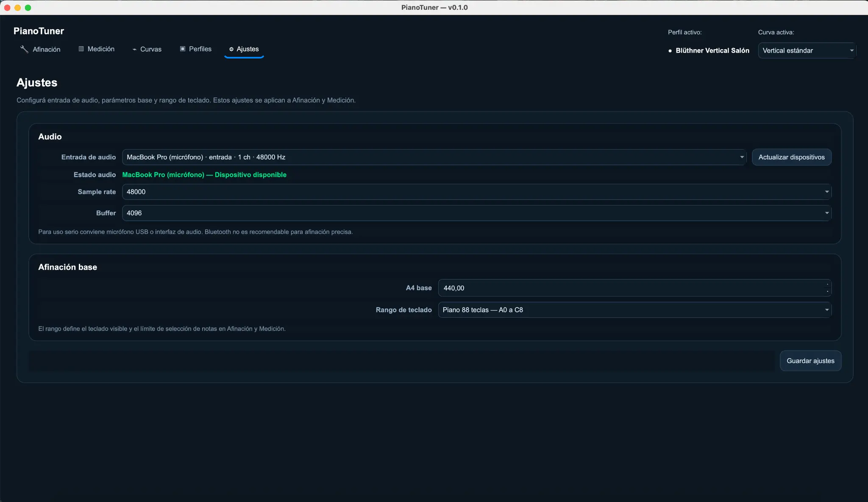Image resolution: width=868 pixels, height=502 pixels.
Task: Open the Afinación tab
Action: tap(40, 49)
